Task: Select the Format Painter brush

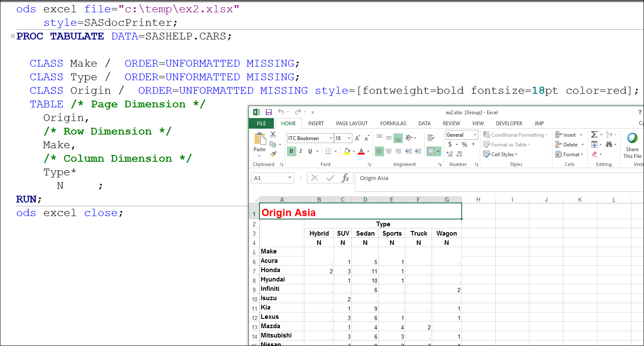Action: click(x=273, y=154)
